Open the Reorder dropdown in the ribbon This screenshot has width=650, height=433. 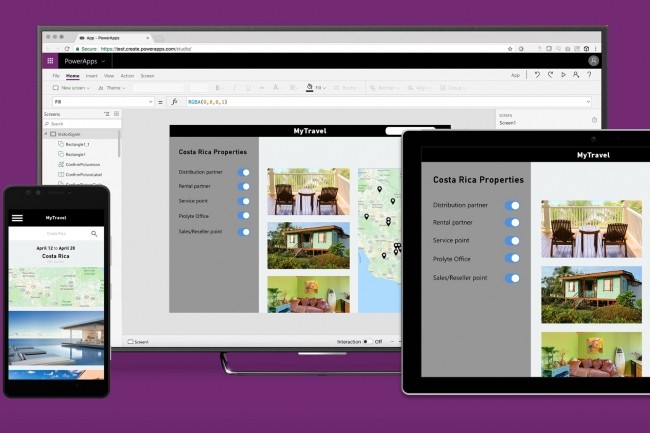coord(385,88)
